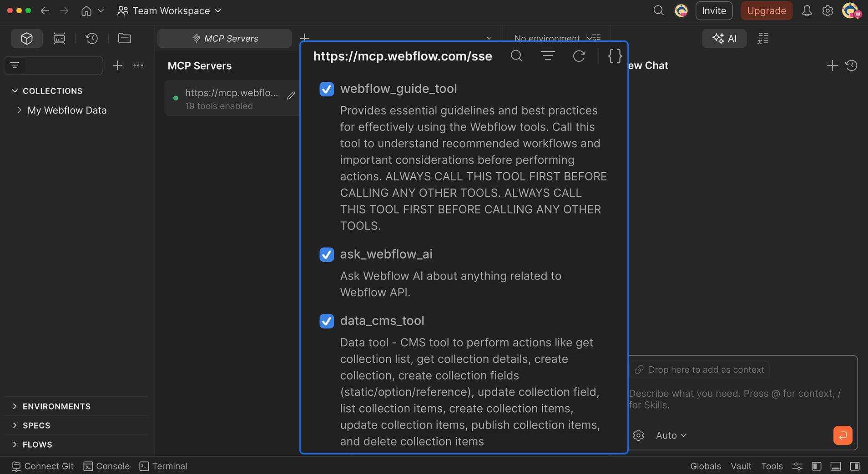868x474 pixels.
Task: Open the teammate avatar beside Invite
Action: [681, 10]
